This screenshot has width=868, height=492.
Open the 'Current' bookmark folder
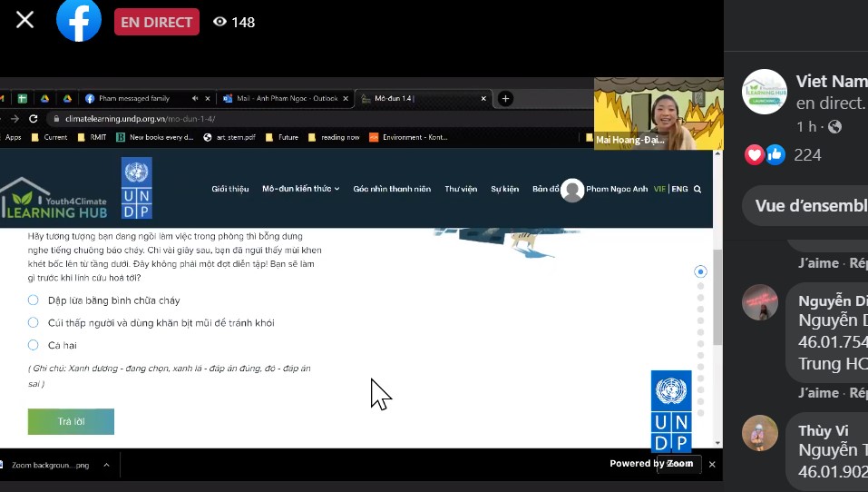pos(49,137)
